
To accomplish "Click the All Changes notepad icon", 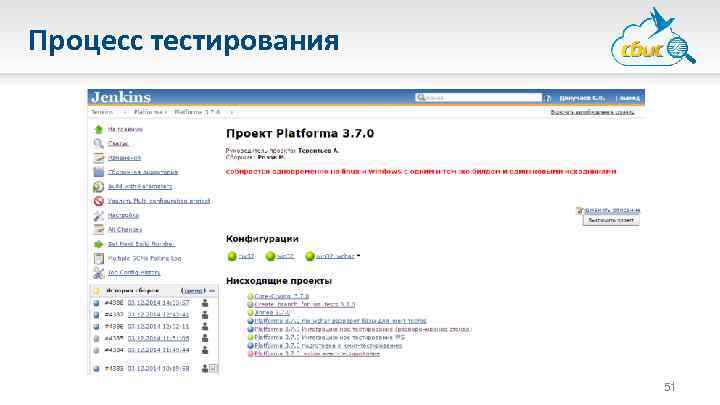I will [98, 229].
